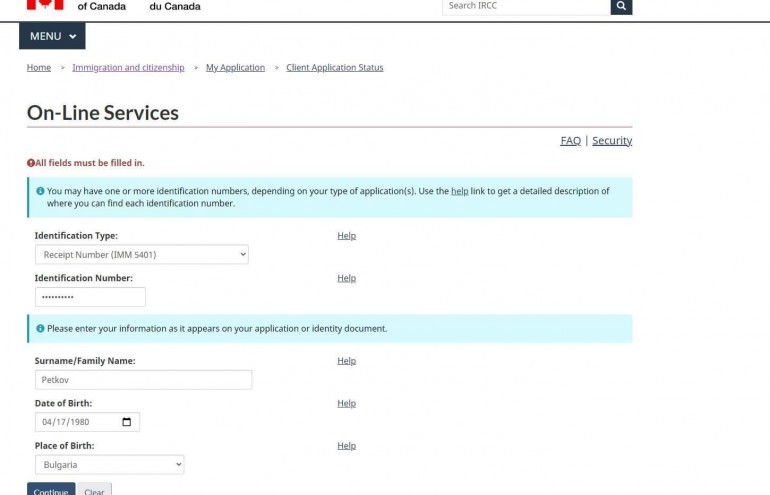Open Immigration and citizenship breadcrumb

(x=128, y=68)
